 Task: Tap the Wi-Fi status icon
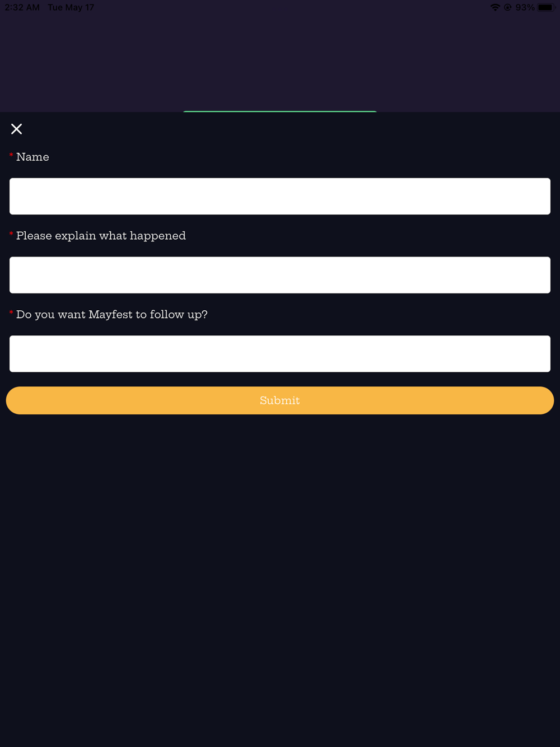(495, 7)
